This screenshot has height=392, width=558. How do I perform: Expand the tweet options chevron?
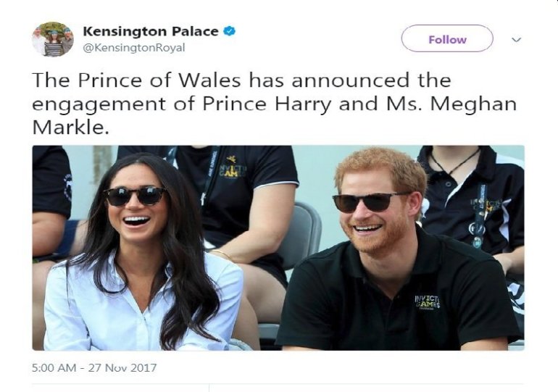coord(517,39)
